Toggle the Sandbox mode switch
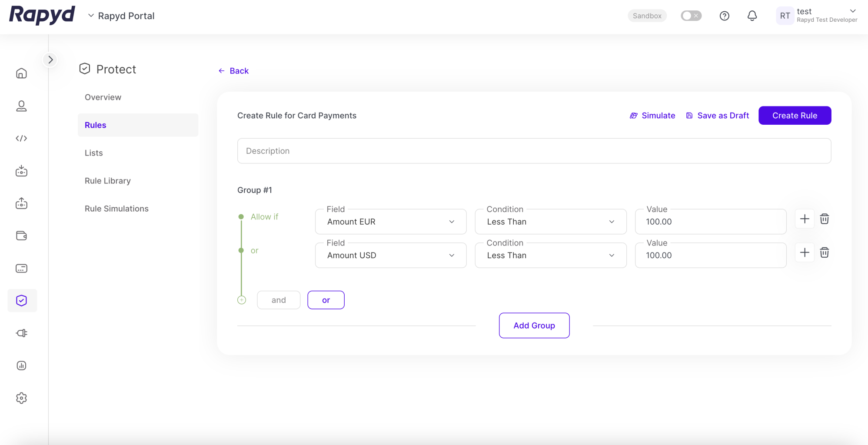The height and width of the screenshot is (445, 868). (691, 16)
